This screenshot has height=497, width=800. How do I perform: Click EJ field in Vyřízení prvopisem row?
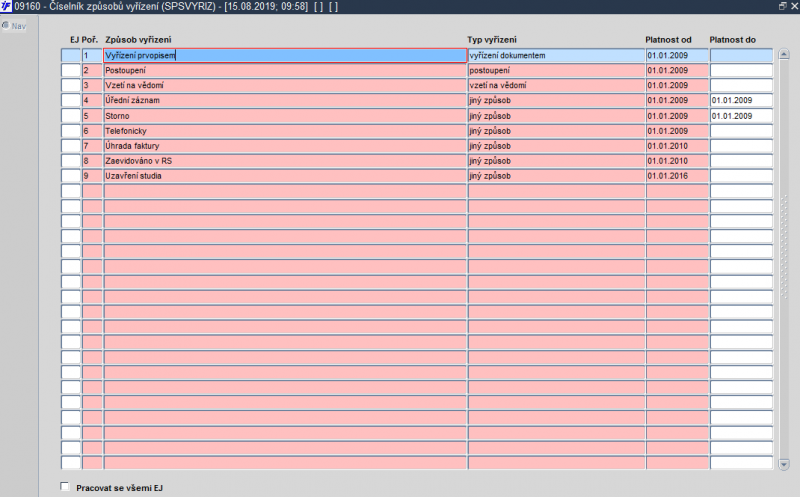pos(71,56)
